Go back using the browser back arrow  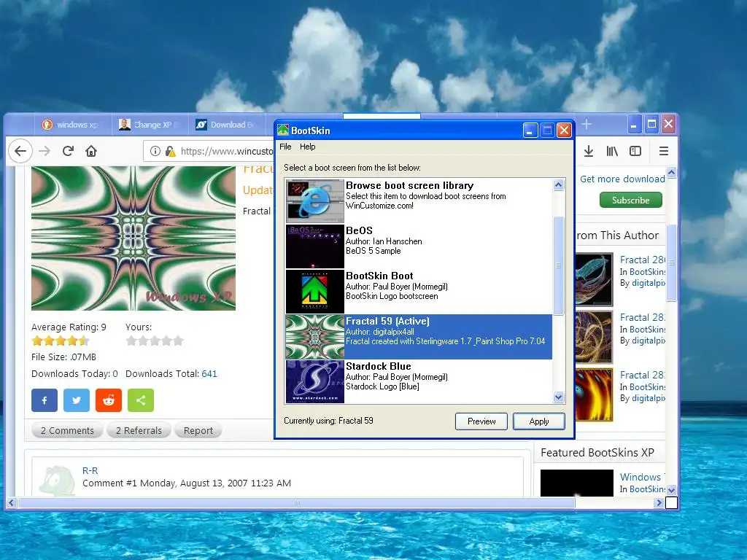tap(20, 152)
